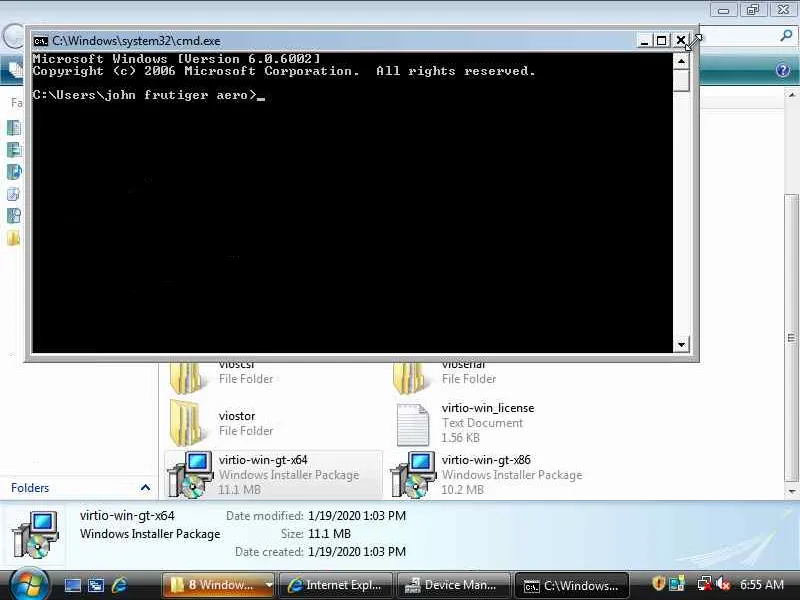
Task: Click the details pane installer preview icon
Action: pos(35,534)
